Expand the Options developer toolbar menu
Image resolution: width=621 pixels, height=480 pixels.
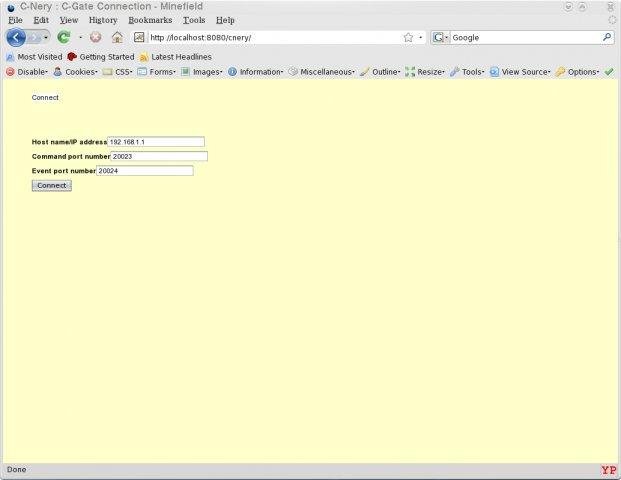[x=577, y=72]
